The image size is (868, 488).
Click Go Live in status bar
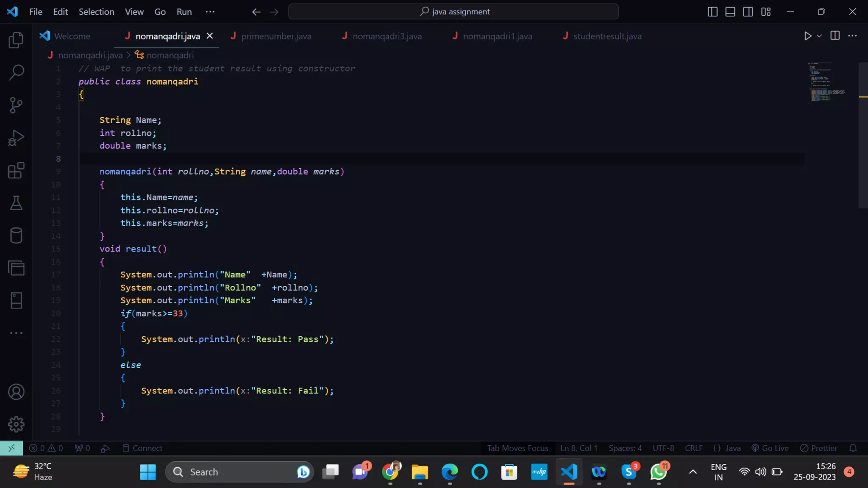770,448
